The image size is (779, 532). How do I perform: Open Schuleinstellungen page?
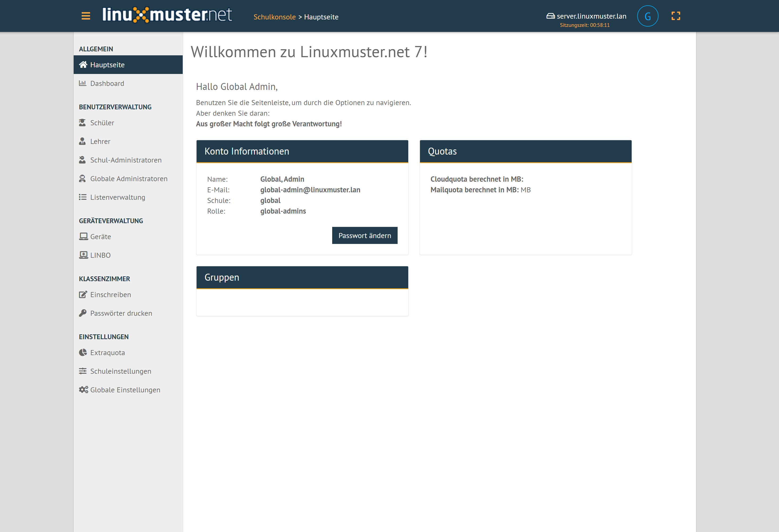(128, 371)
